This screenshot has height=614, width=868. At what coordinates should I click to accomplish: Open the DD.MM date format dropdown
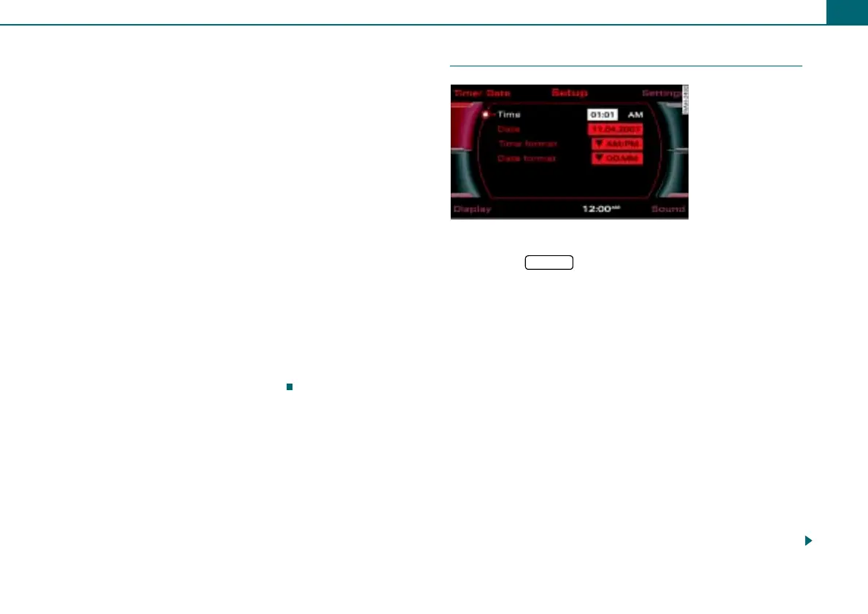pyautogui.click(x=616, y=158)
